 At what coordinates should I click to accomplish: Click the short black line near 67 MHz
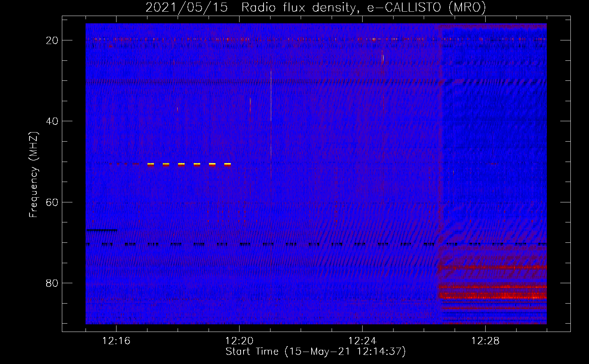point(102,230)
